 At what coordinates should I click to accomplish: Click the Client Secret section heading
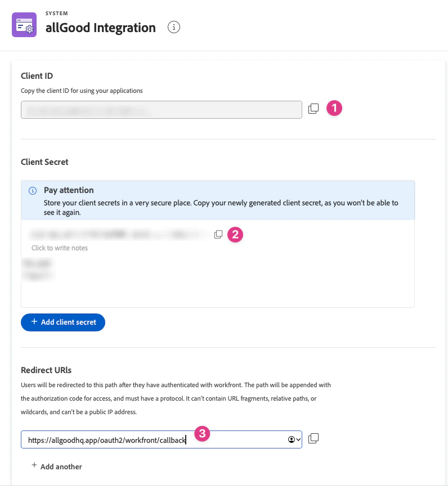tap(44, 162)
